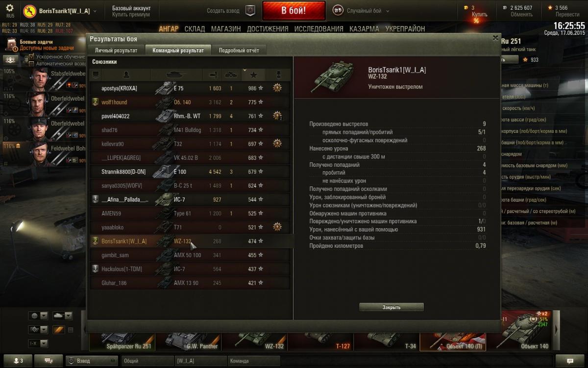The width and height of the screenshot is (588, 368).
Task: Tick checkbox beside elite vehicles filter
Action: 71,330
